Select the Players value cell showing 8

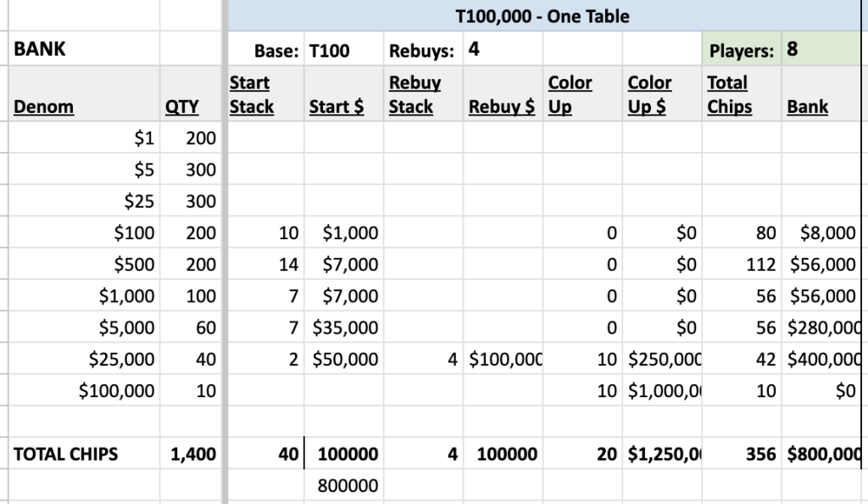pos(821,48)
